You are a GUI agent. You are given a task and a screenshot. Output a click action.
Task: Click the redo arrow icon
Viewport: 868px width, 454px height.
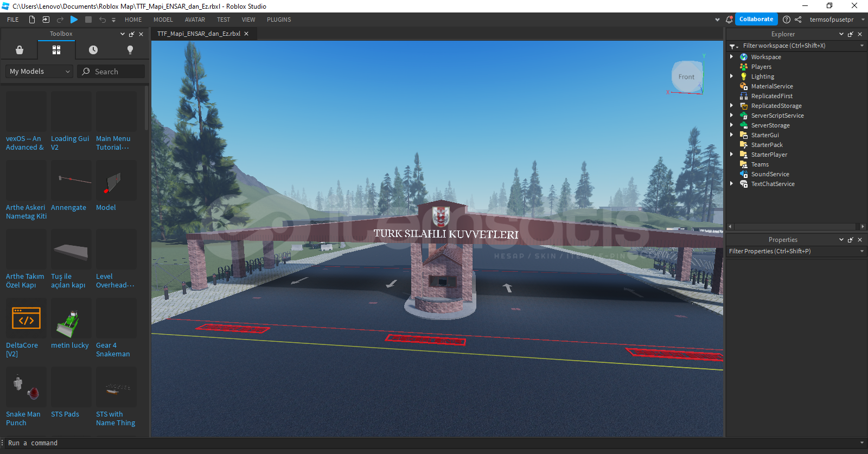click(60, 20)
